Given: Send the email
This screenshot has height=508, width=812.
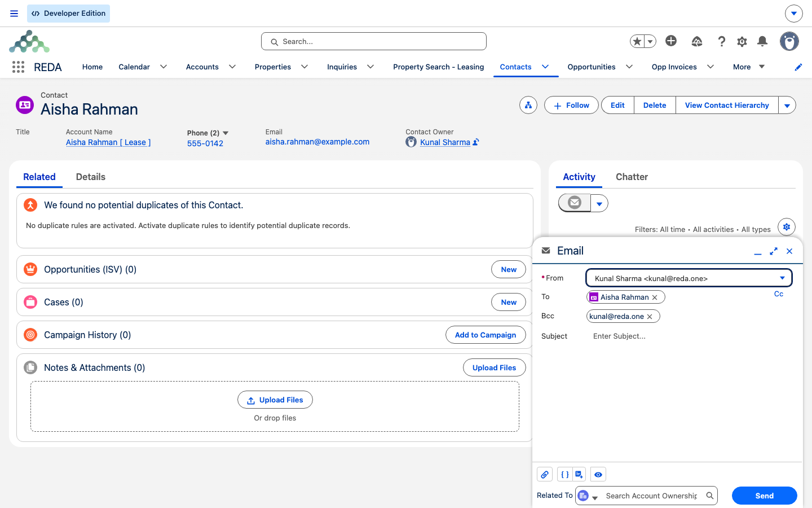Looking at the screenshot, I should coord(765,496).
